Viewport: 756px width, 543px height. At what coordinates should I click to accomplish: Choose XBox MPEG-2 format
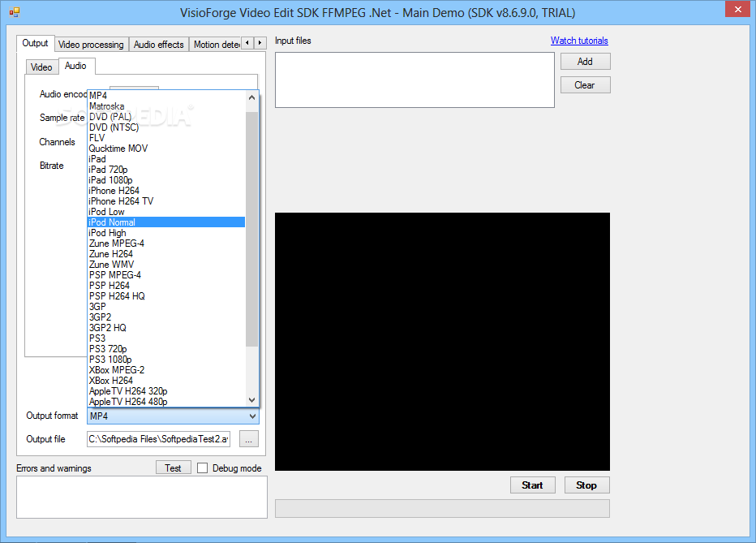click(x=166, y=370)
